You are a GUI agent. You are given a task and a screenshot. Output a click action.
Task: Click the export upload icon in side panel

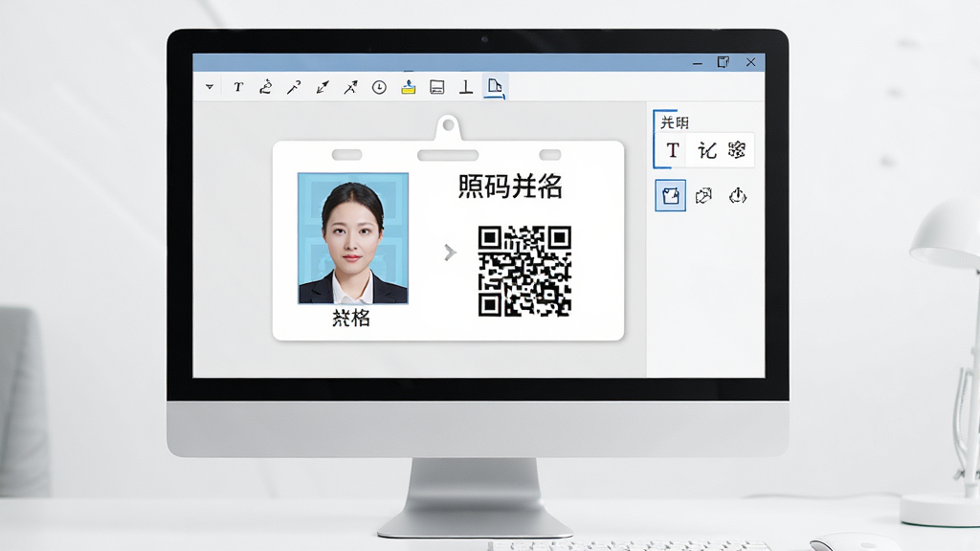(738, 195)
